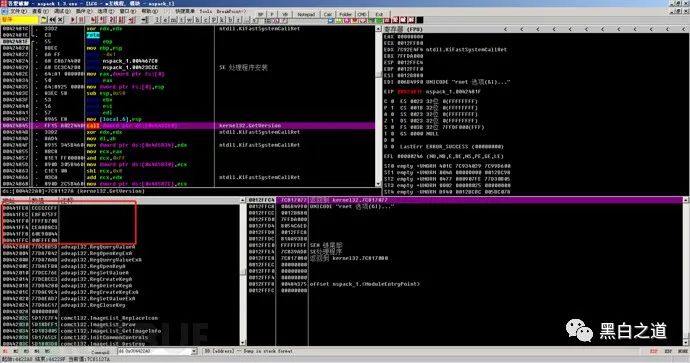Expand the Command bar dropdown arrow
The width and height of the screenshot is (690, 363).
tap(194, 351)
